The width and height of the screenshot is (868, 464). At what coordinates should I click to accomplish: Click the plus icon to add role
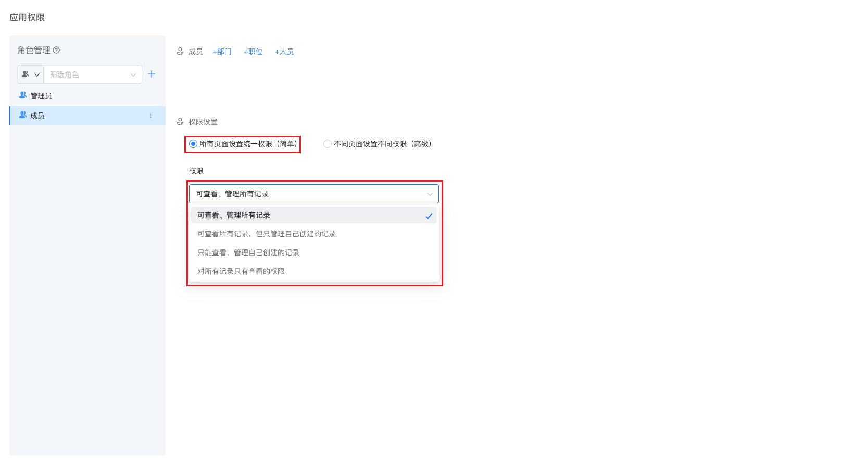[152, 74]
